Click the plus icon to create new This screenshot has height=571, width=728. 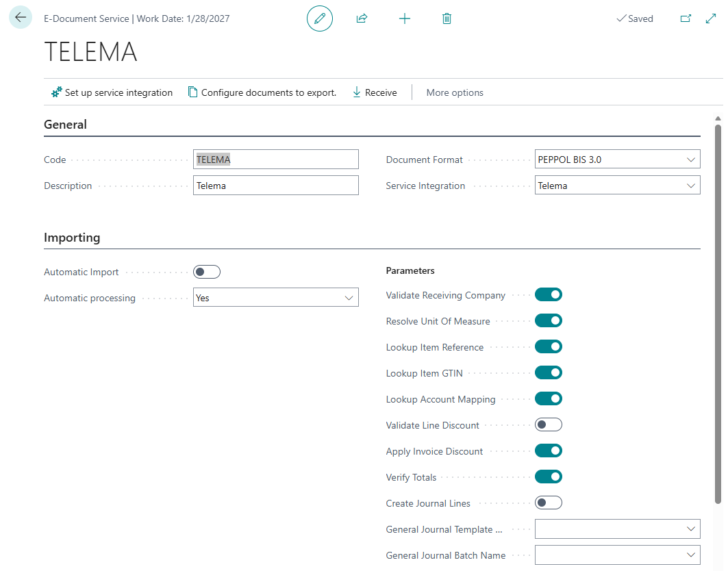[405, 18]
